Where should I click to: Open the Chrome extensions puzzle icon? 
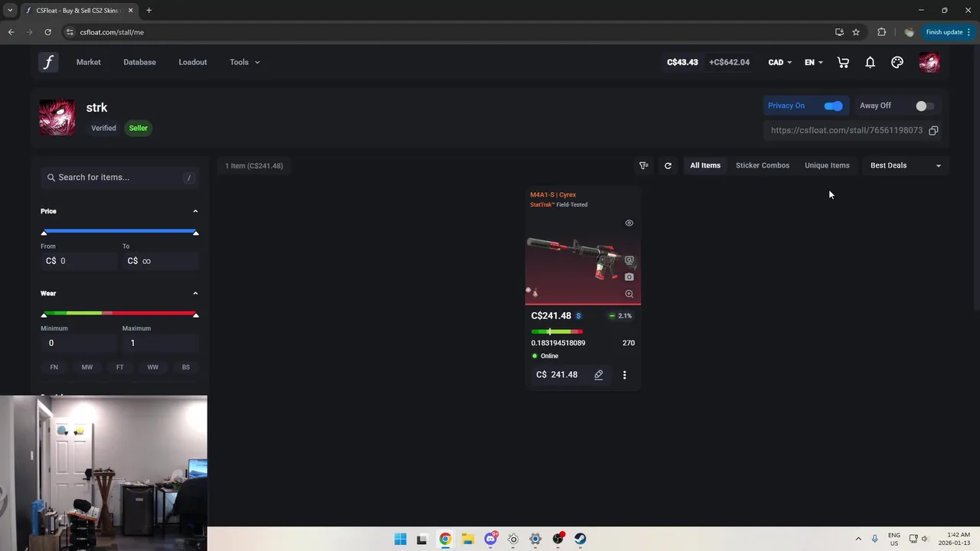pos(881,32)
